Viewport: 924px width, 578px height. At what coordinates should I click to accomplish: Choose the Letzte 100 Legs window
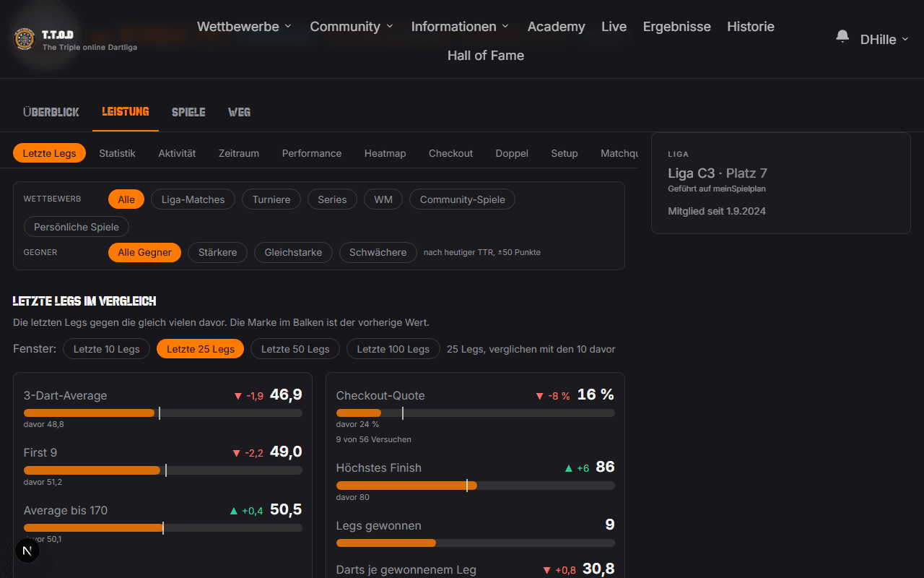(393, 349)
